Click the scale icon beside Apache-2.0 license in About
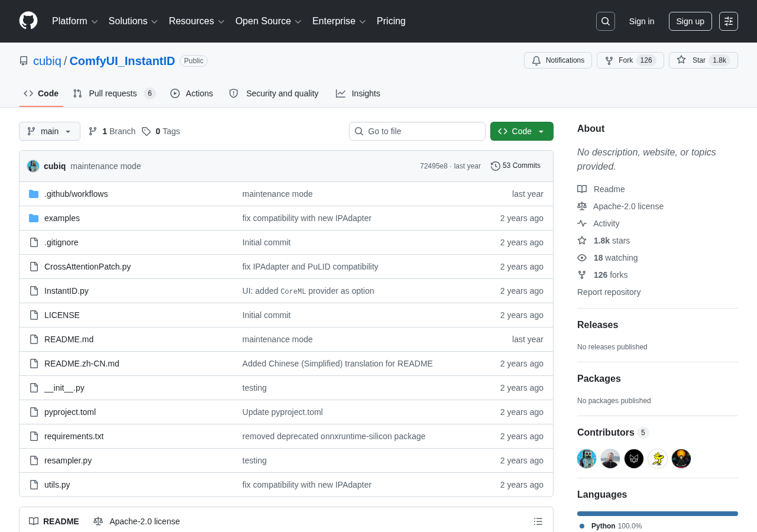Screen dimensions: 757x532 click(582, 206)
